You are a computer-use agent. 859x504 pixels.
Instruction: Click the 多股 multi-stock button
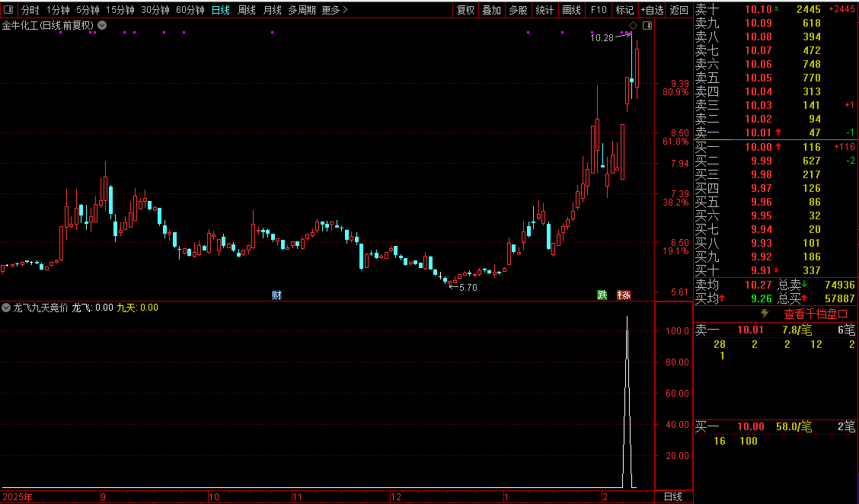pyautogui.click(x=518, y=10)
